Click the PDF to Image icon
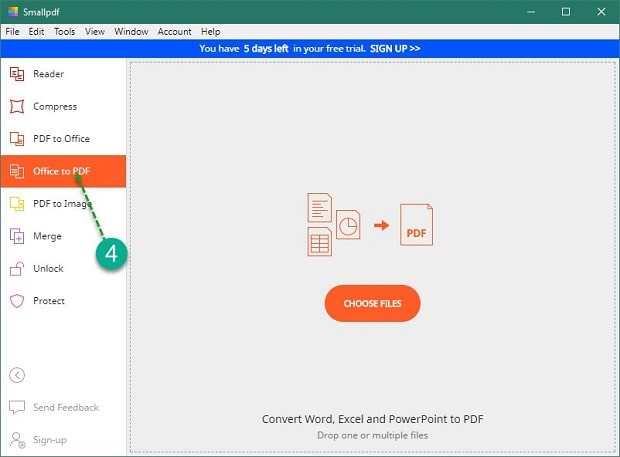 [x=17, y=204]
